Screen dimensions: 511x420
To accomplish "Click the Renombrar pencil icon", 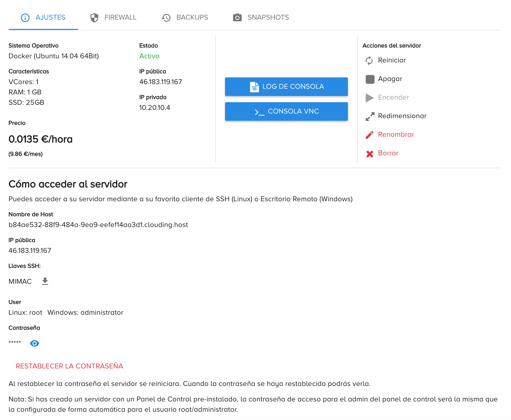I will click(370, 135).
